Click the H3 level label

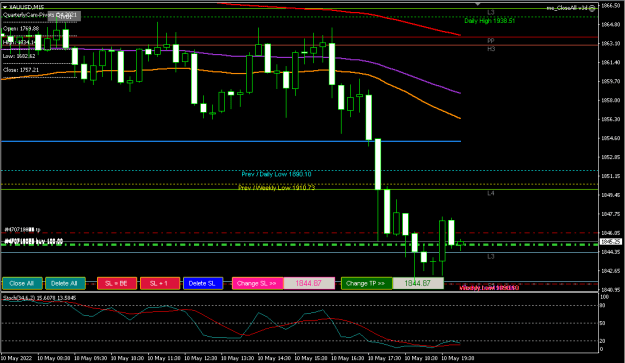click(491, 49)
